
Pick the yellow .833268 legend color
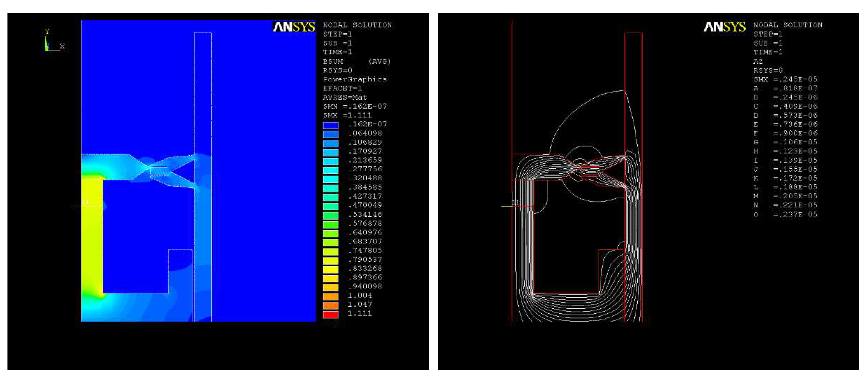[x=331, y=269]
